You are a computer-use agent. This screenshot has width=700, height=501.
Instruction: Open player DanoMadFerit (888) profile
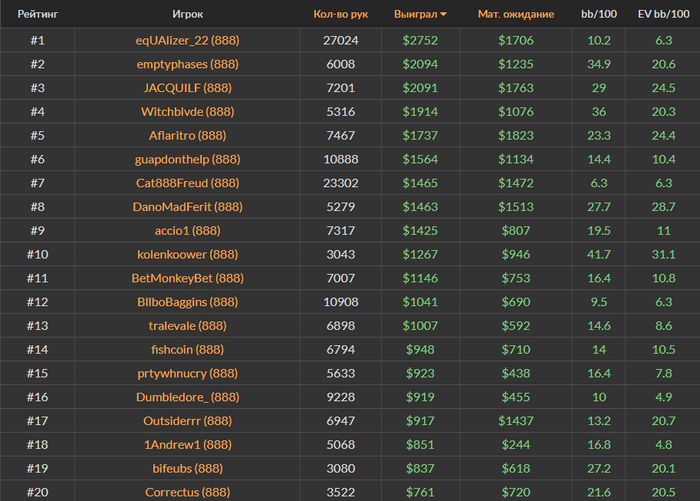[x=188, y=207]
